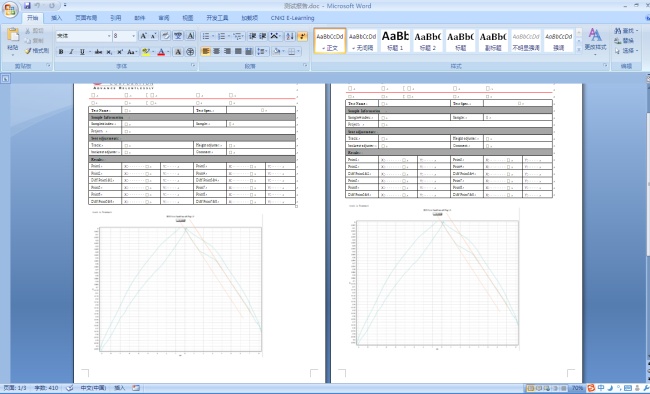Toggle Italic formatting
Image resolution: width=650 pixels, height=394 pixels.
coord(71,52)
